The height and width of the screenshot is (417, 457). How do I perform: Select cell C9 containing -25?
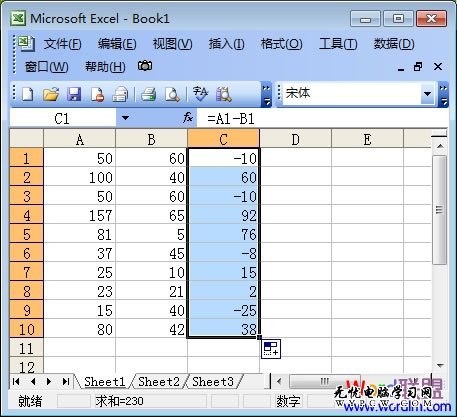pyautogui.click(x=223, y=310)
